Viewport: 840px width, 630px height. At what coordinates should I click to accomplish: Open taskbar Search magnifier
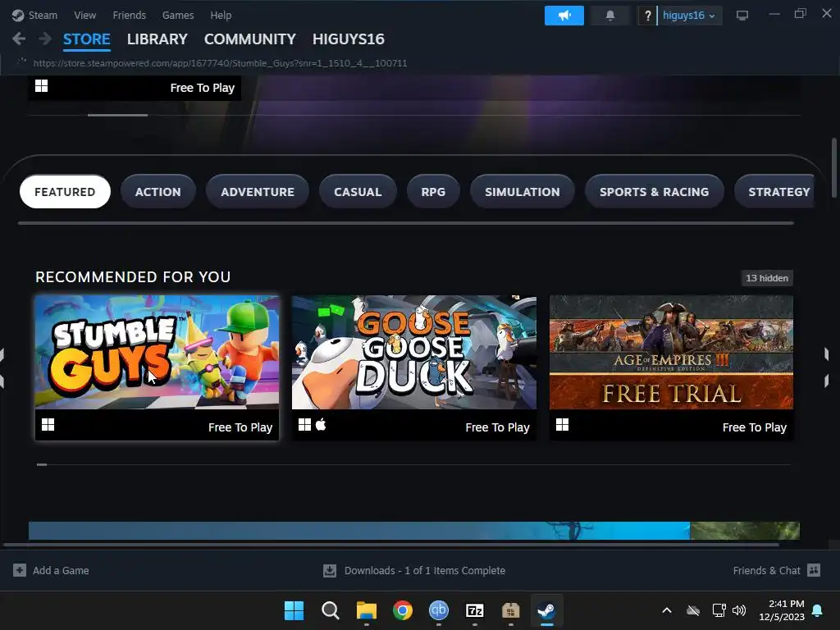click(330, 610)
